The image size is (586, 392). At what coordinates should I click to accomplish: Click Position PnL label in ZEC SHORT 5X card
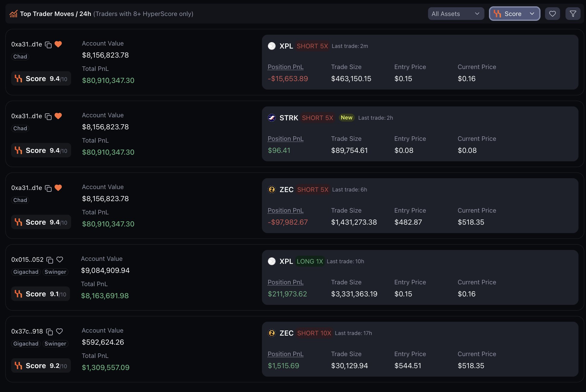[x=285, y=210]
